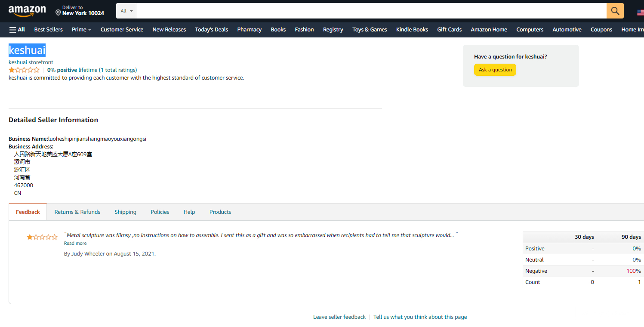The image size is (644, 327).
Task: Open the keshuai storefront link
Action: [31, 62]
